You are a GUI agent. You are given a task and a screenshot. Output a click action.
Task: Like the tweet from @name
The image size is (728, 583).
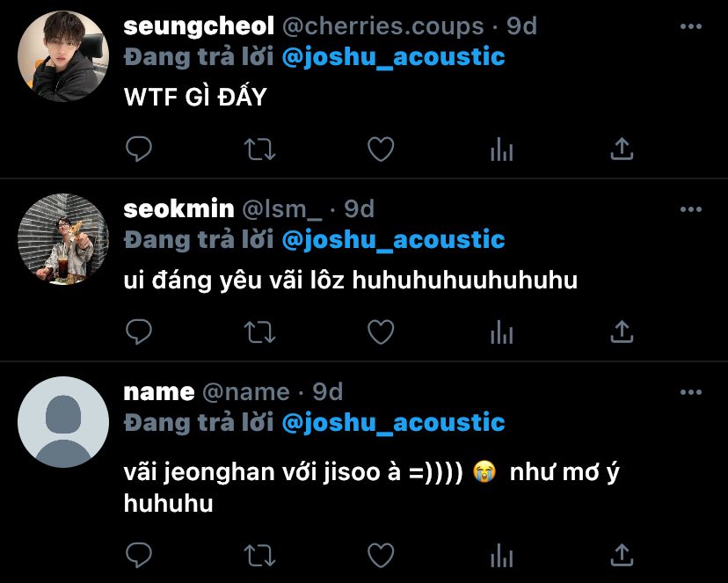tap(381, 555)
